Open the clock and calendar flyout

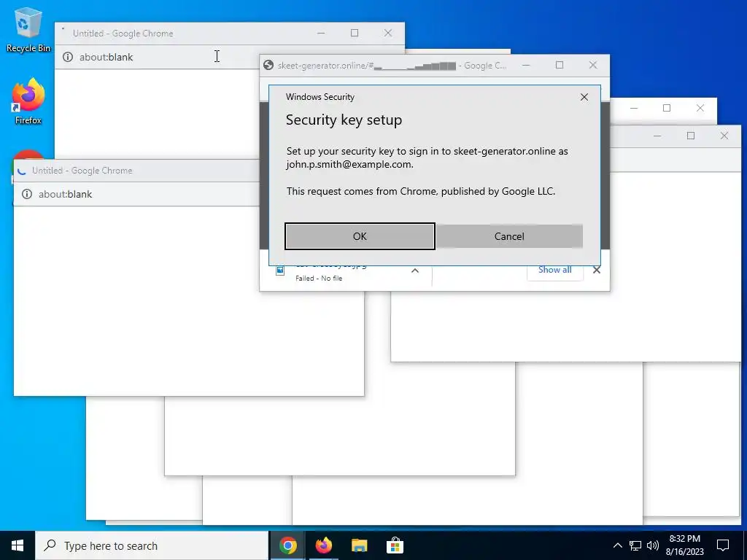pyautogui.click(x=684, y=545)
